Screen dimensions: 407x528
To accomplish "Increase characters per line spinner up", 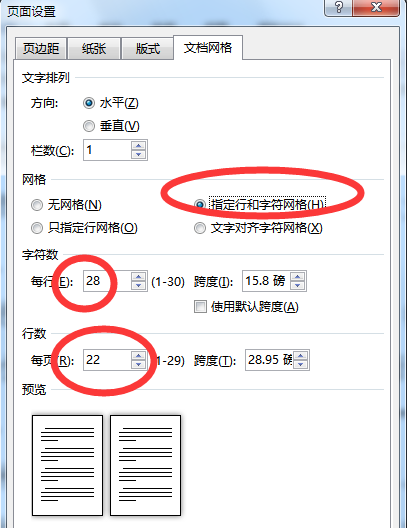I will [138, 276].
